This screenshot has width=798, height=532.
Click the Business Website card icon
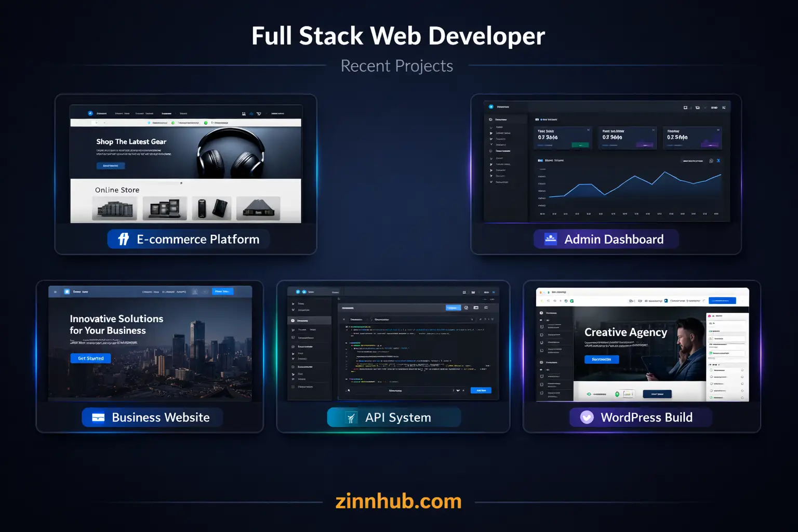pyautogui.click(x=98, y=417)
